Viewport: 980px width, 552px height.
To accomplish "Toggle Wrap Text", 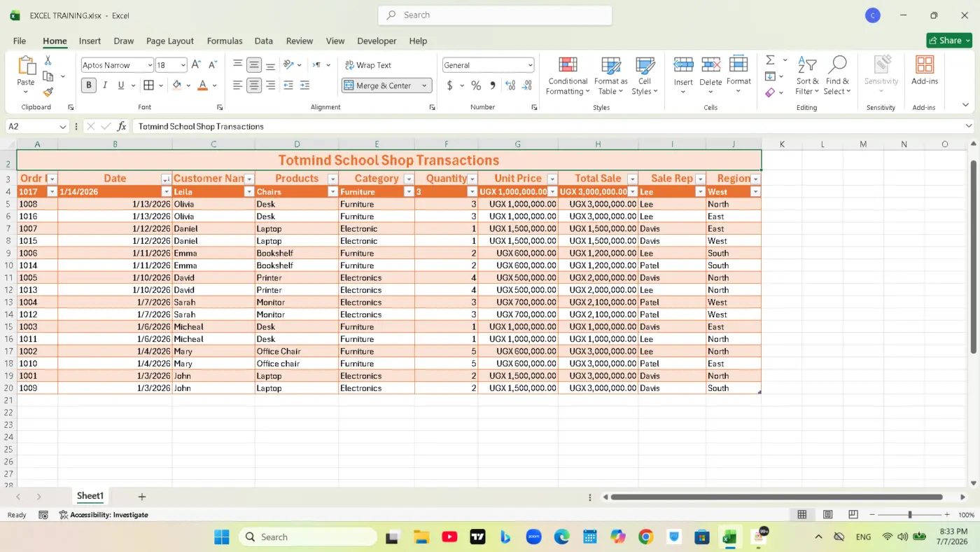I will (x=368, y=65).
